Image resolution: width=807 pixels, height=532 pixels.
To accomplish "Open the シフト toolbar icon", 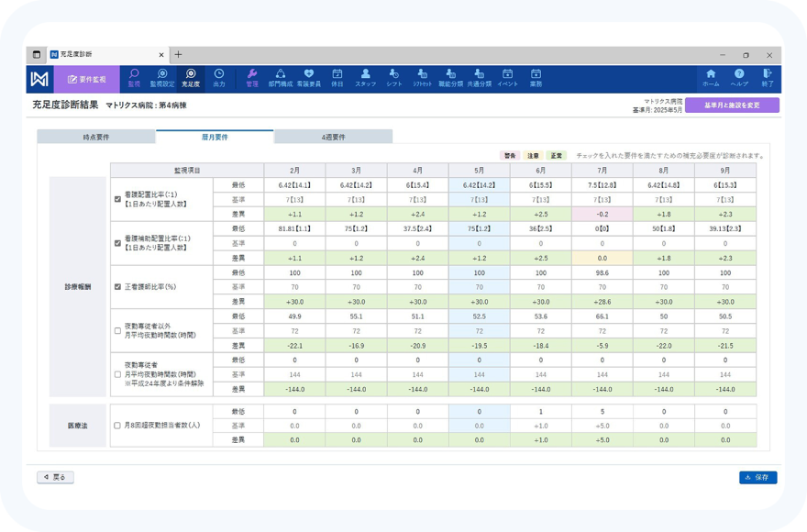I will (393, 78).
